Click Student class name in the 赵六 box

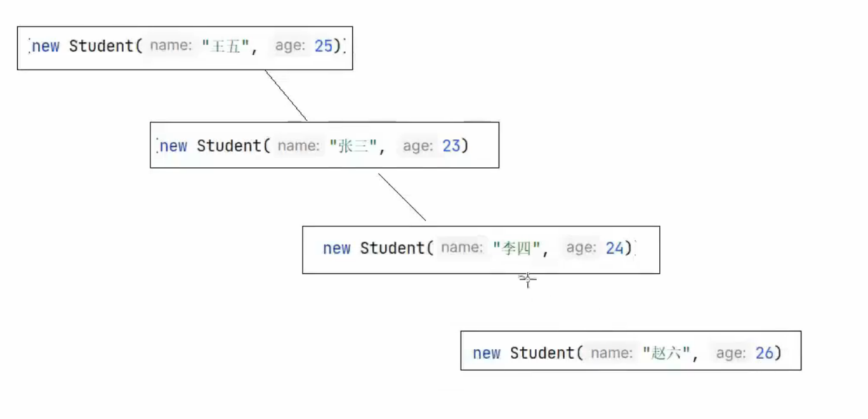(x=542, y=353)
